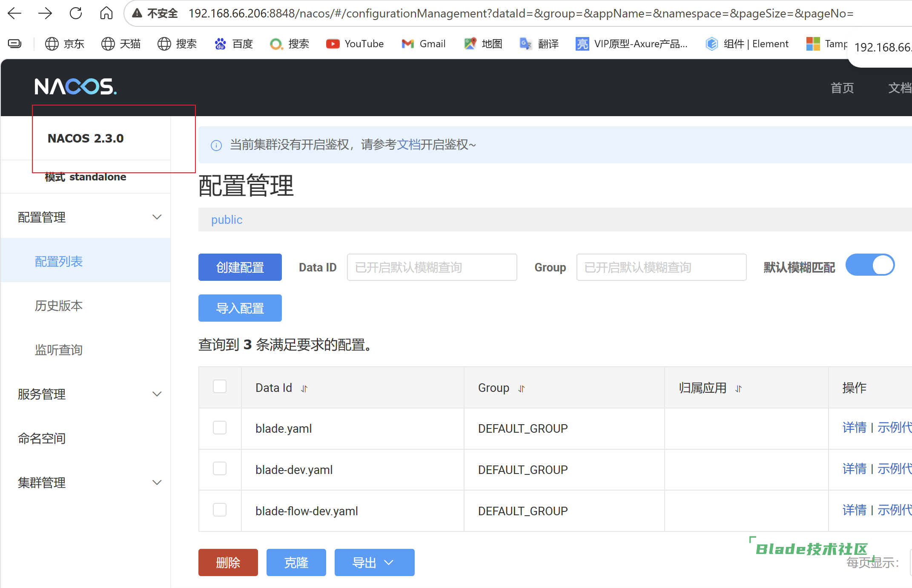Select all rows with header checkbox
The height and width of the screenshot is (588, 912).
(220, 387)
